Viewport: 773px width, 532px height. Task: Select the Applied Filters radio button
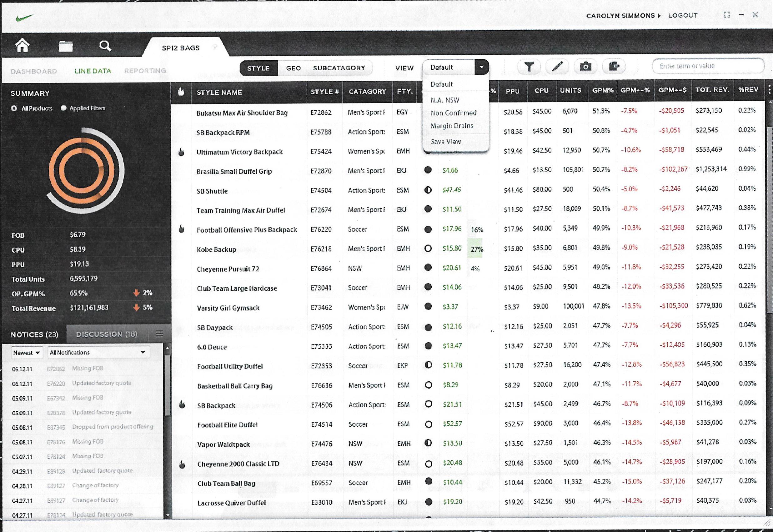64,108
